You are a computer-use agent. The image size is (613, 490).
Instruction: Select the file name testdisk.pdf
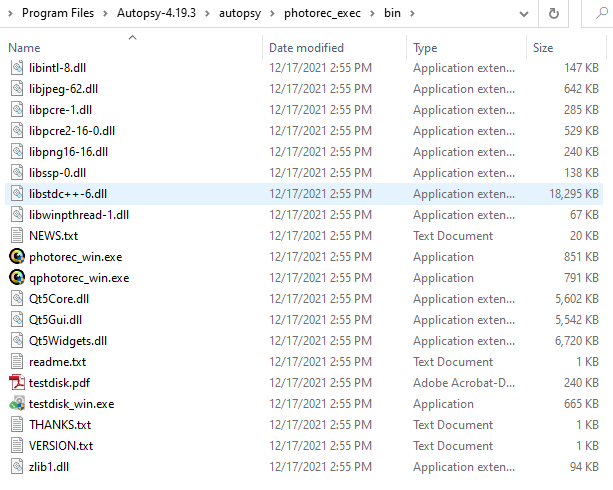[59, 383]
